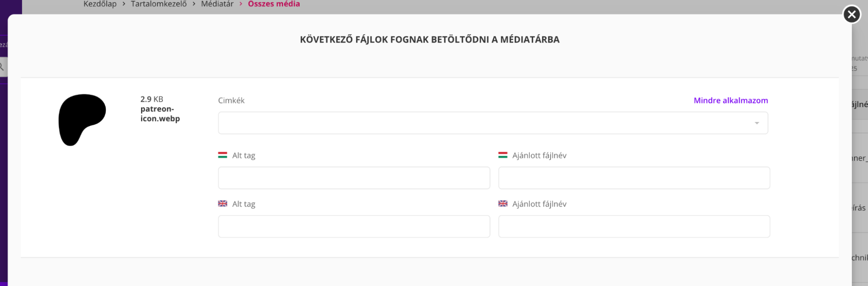
Task: Close the media upload dialog
Action: pos(851,15)
